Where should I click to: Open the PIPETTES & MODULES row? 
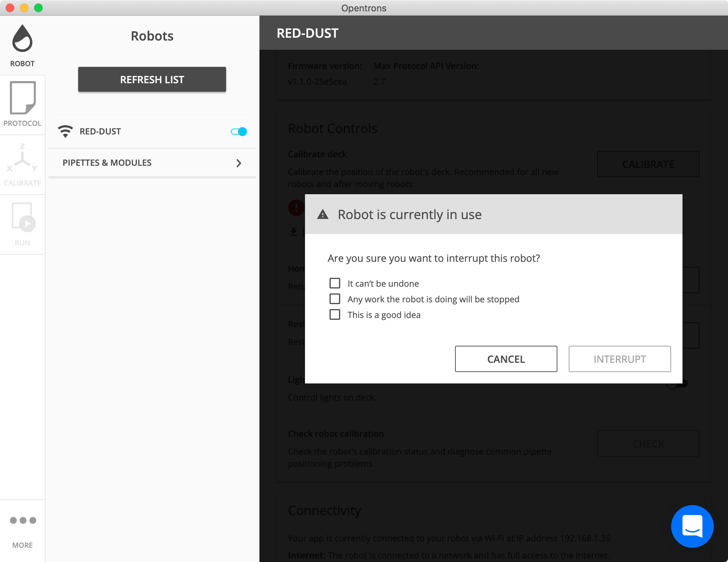pyautogui.click(x=107, y=163)
